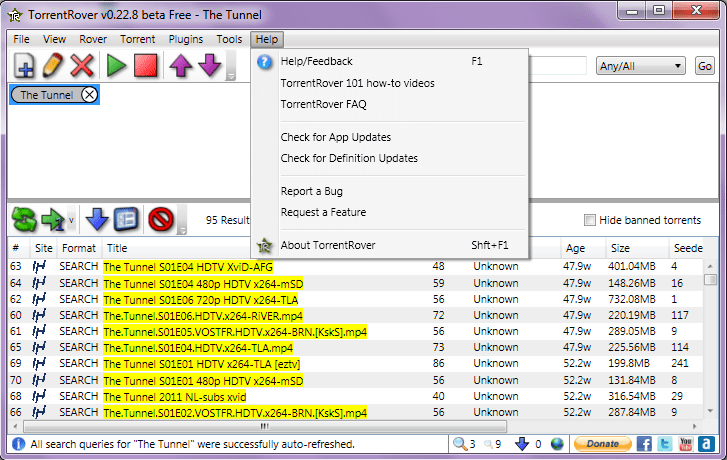Image resolution: width=727 pixels, height=460 pixels.
Task: Open TorrentRover FAQ menu entry
Action: [389, 104]
